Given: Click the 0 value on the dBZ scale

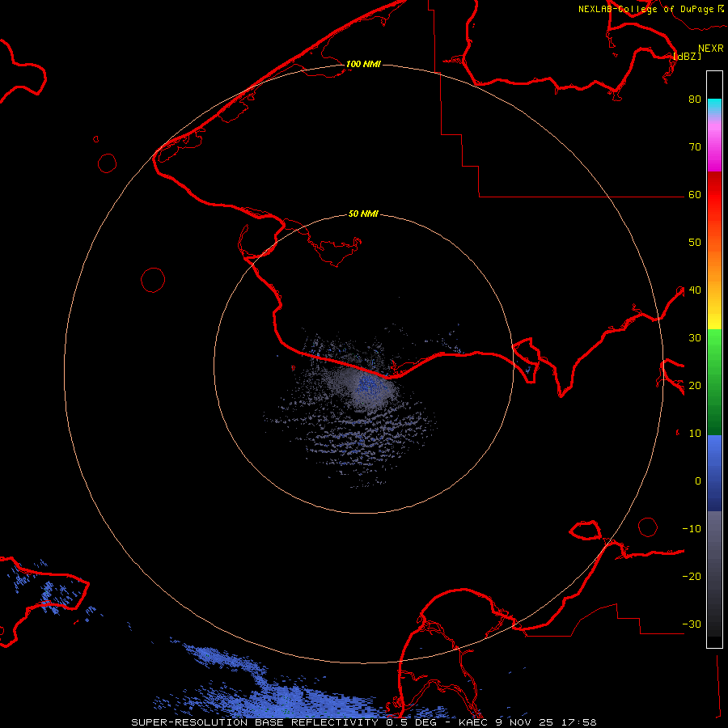Looking at the screenshot, I should 698,481.
